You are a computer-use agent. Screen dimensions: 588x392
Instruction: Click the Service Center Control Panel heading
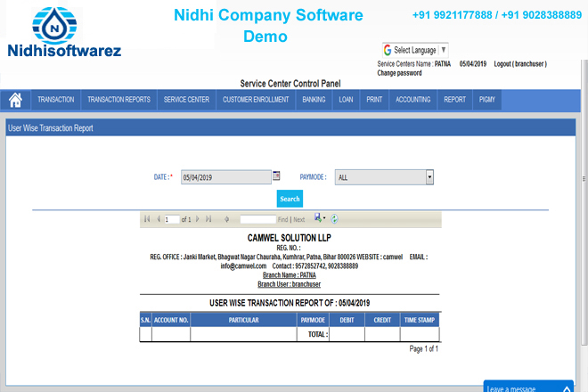(290, 83)
